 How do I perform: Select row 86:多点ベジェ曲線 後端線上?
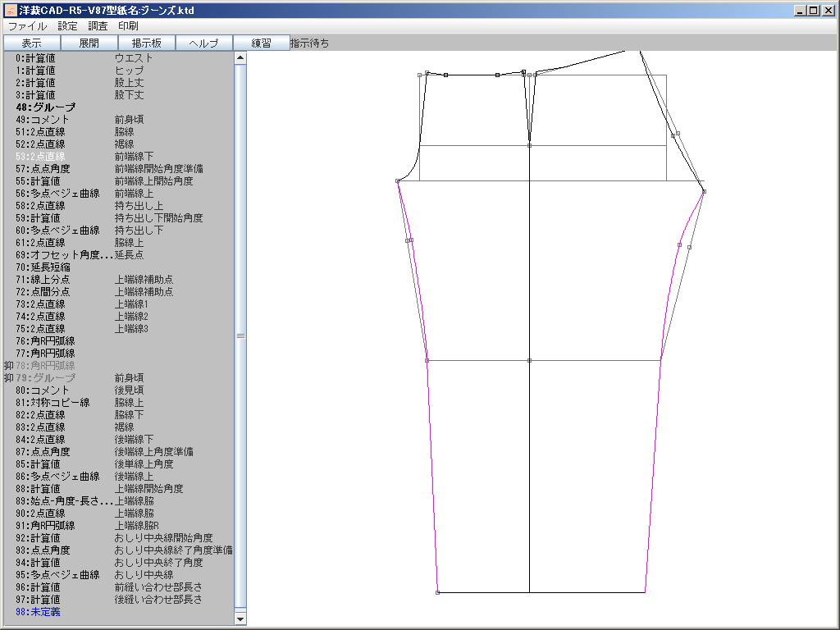pos(119,477)
